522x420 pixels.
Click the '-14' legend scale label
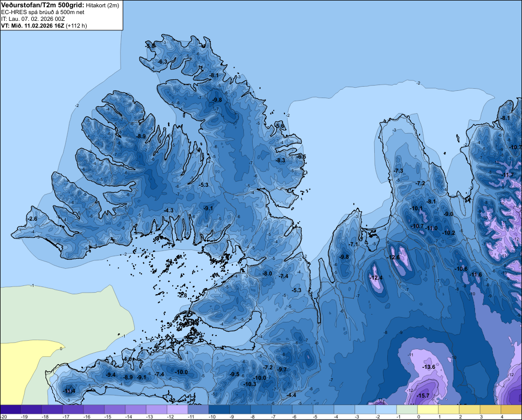coord(128,417)
